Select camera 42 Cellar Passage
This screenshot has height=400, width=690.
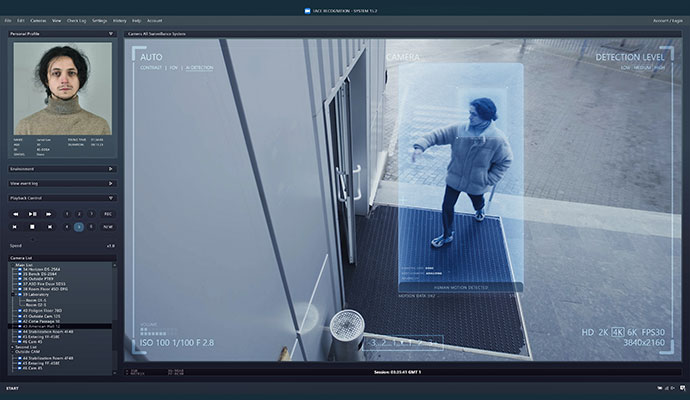(x=41, y=321)
